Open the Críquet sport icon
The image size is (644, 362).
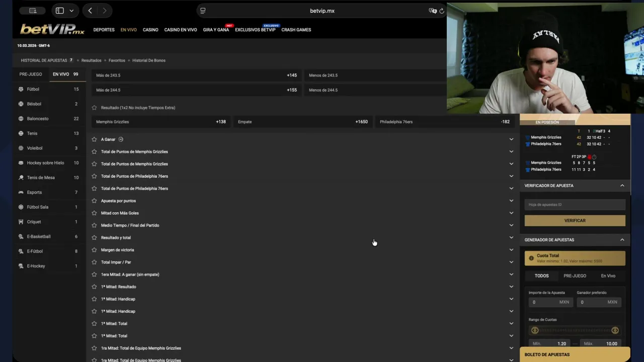tap(21, 222)
